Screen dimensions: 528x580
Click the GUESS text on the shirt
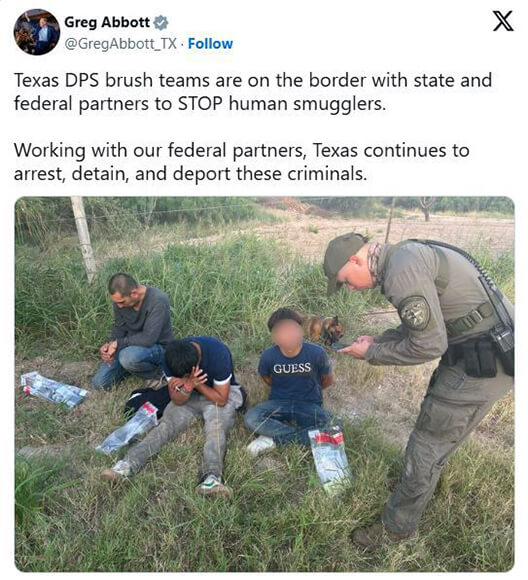click(x=292, y=368)
